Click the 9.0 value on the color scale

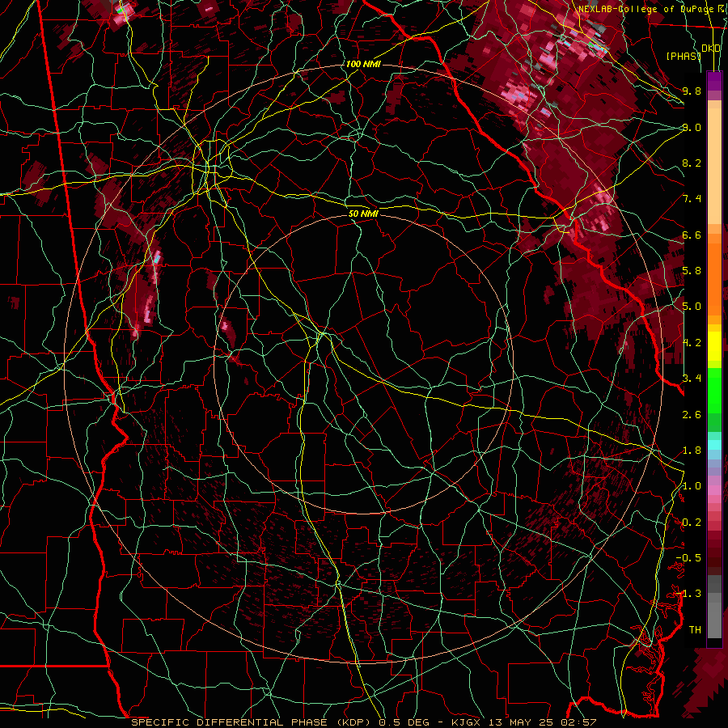pyautogui.click(x=692, y=127)
